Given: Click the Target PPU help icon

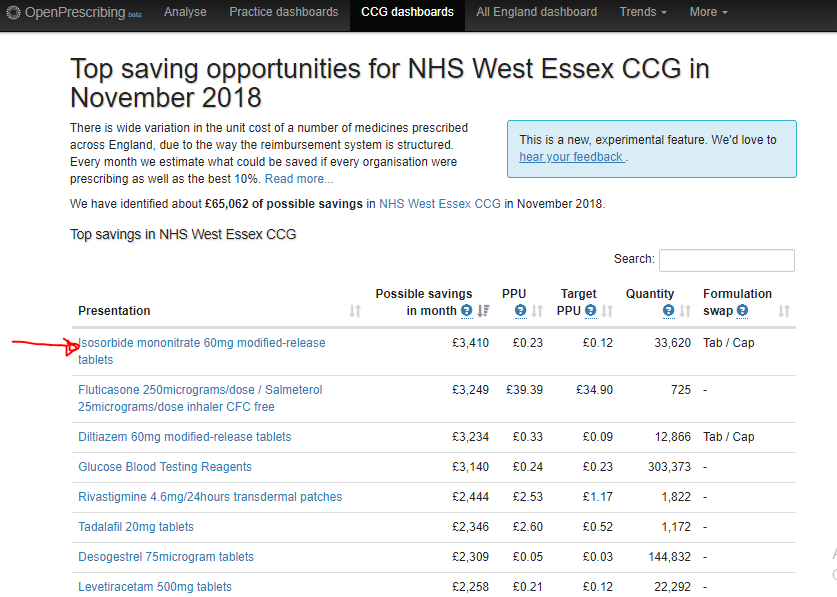Looking at the screenshot, I should coord(590,311).
